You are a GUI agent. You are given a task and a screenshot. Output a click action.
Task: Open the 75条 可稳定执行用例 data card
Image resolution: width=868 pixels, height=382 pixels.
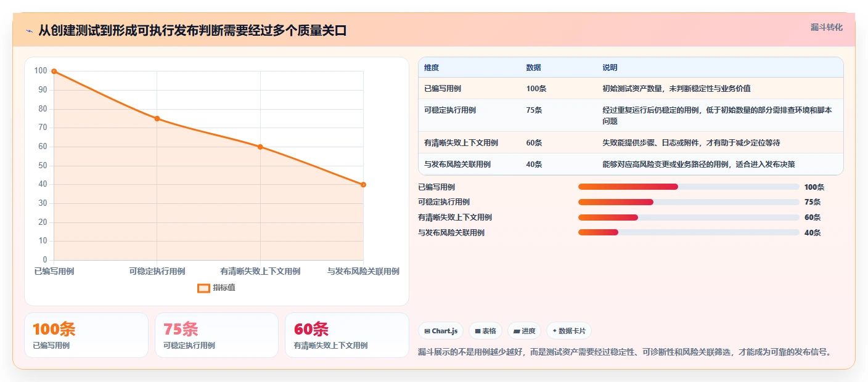coord(217,335)
